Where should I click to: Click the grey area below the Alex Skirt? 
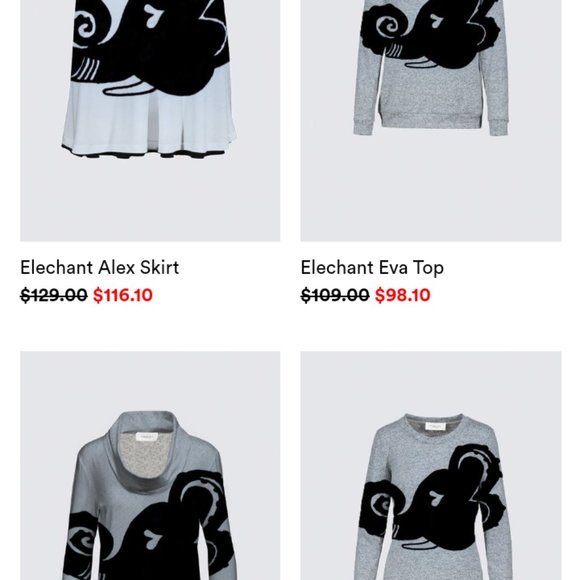point(150,200)
